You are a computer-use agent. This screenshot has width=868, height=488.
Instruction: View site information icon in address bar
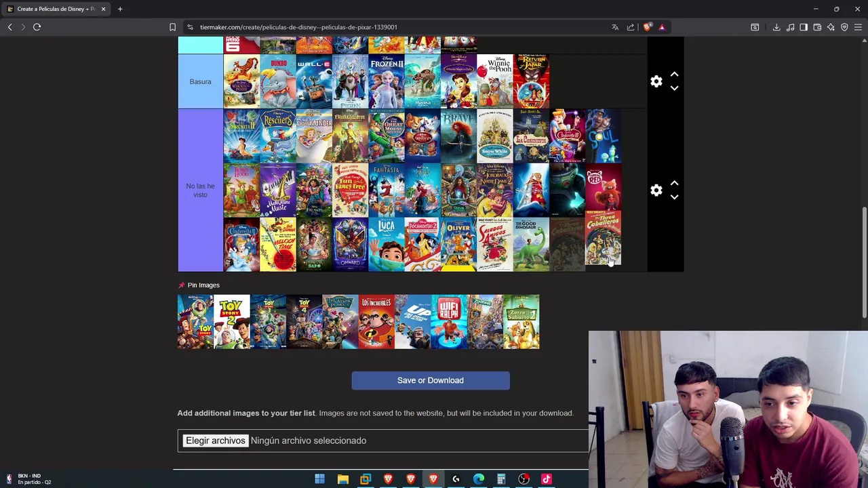coord(190,27)
